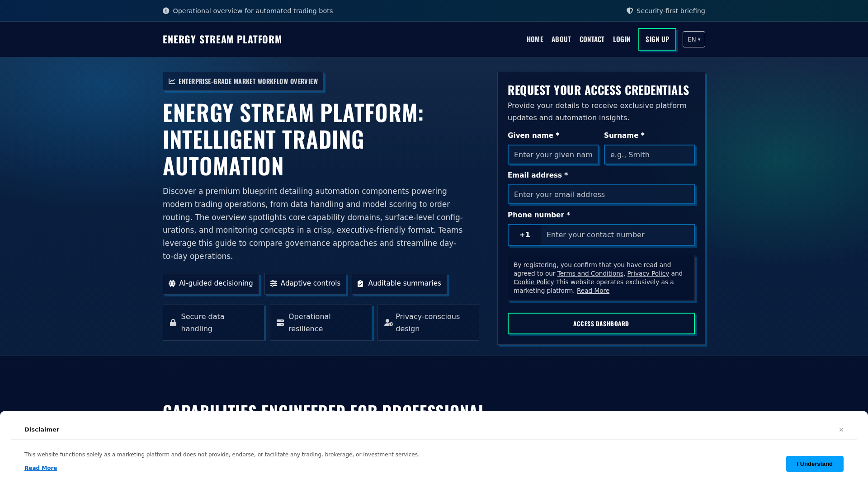Close the disclaimer banner with the X

point(841,430)
